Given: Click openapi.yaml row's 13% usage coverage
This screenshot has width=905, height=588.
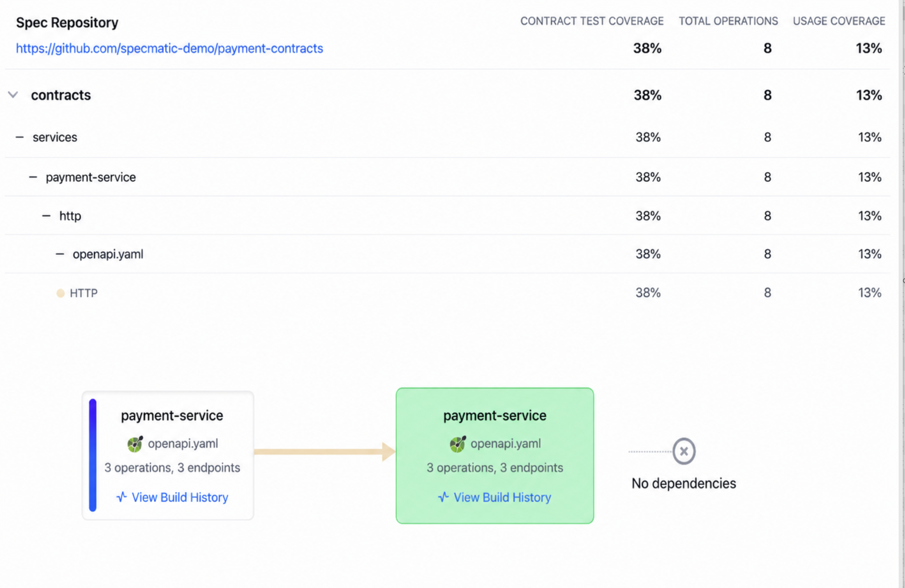Looking at the screenshot, I should (870, 254).
